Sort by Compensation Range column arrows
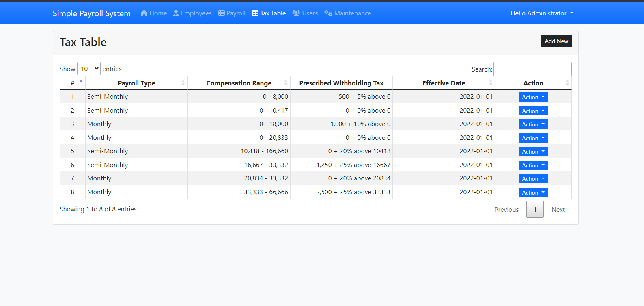The height and width of the screenshot is (306, 644). click(286, 83)
